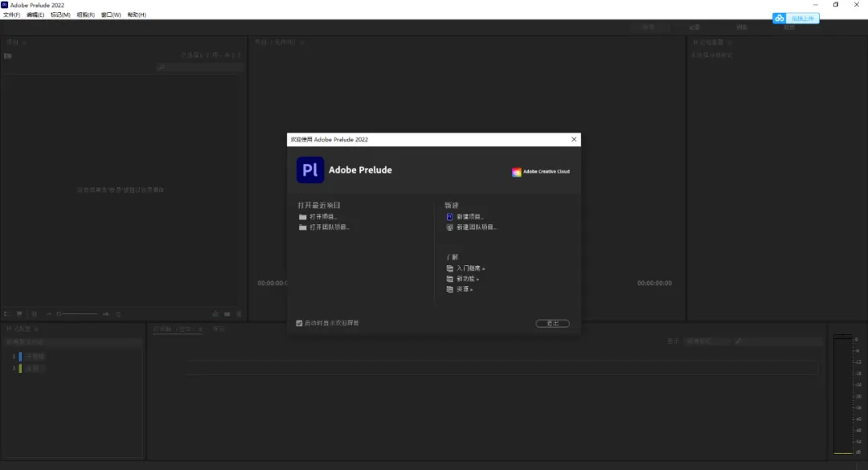Open the 标记(M) menu
868x470 pixels.
(x=60, y=15)
